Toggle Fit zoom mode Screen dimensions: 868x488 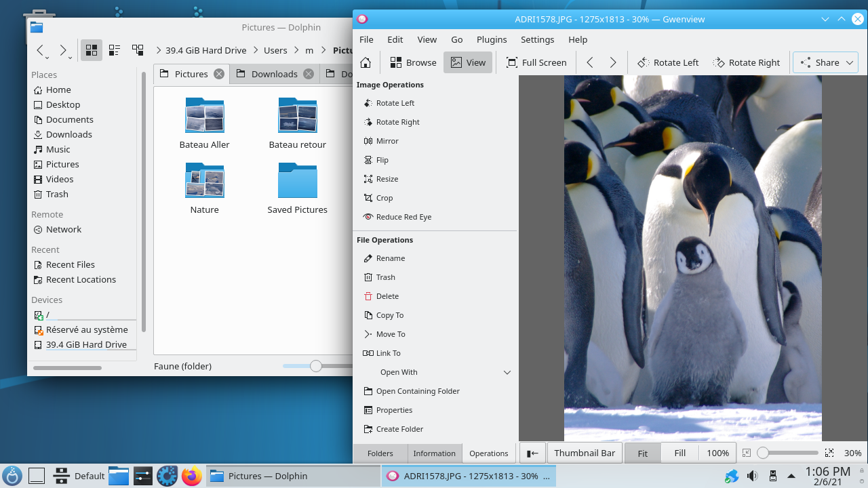[642, 453]
